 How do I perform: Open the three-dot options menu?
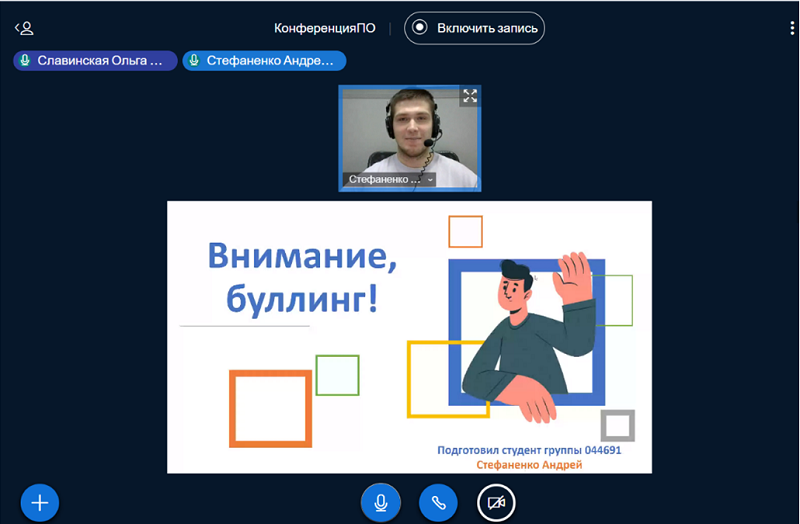pos(792,29)
